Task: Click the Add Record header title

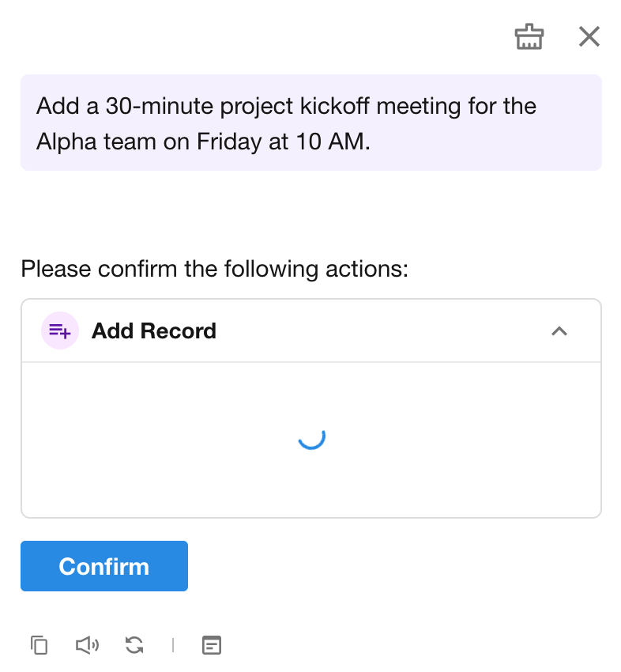Action: point(154,330)
